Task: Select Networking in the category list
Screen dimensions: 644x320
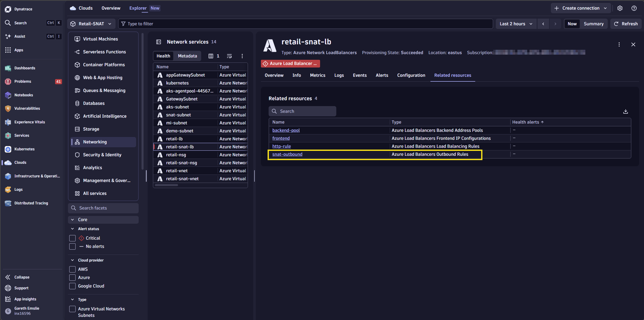Action: coord(103,142)
